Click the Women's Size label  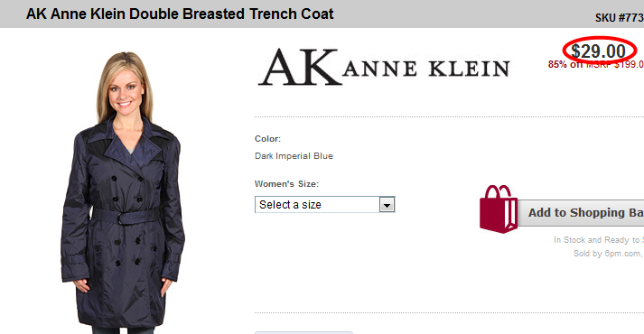click(x=286, y=184)
